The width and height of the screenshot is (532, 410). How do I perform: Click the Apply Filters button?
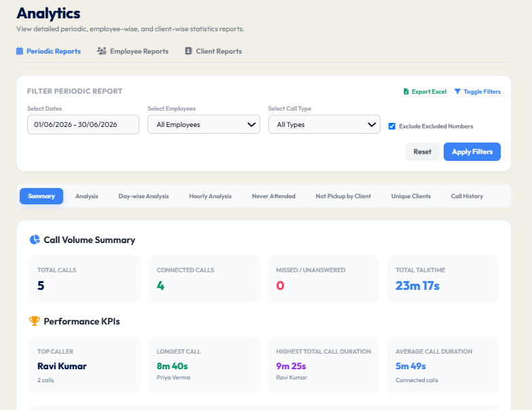click(472, 152)
